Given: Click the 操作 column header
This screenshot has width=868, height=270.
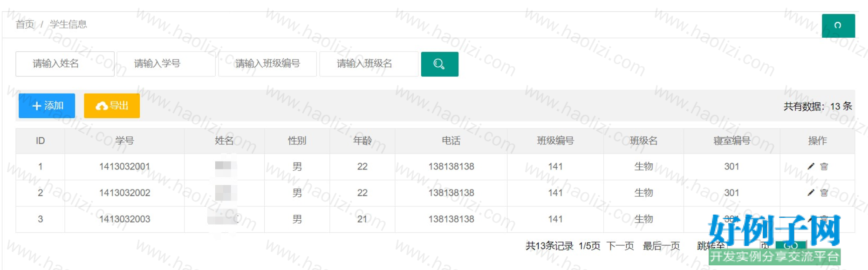Looking at the screenshot, I should click(818, 141).
